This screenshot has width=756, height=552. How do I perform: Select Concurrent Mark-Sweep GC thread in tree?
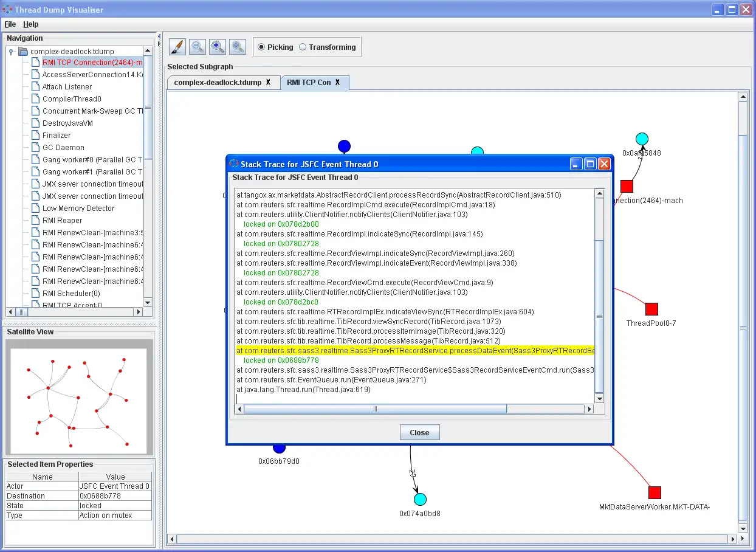[x=92, y=111]
